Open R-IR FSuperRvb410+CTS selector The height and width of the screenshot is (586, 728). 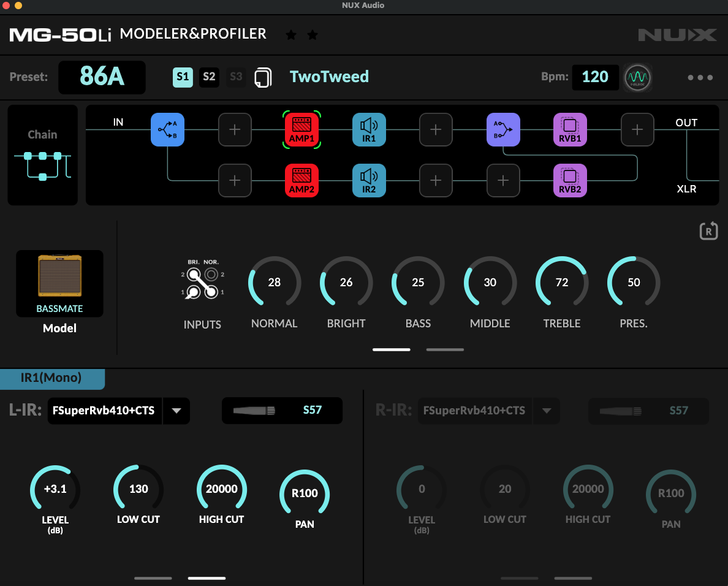[x=475, y=411]
